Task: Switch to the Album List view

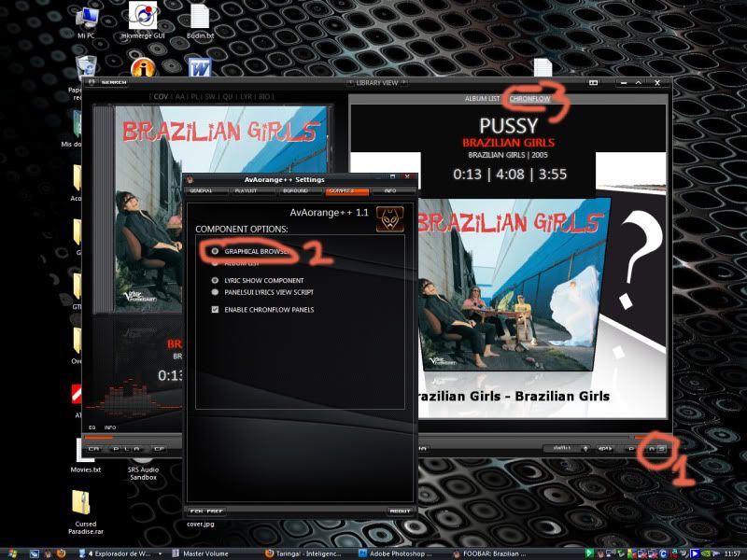Action: tap(482, 99)
